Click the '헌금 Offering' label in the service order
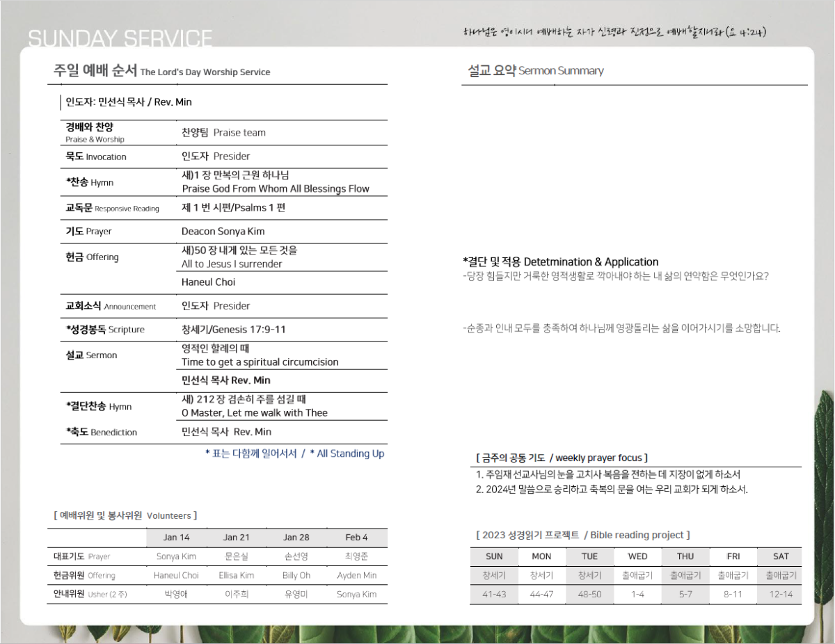The height and width of the screenshot is (644, 835). 92,257
